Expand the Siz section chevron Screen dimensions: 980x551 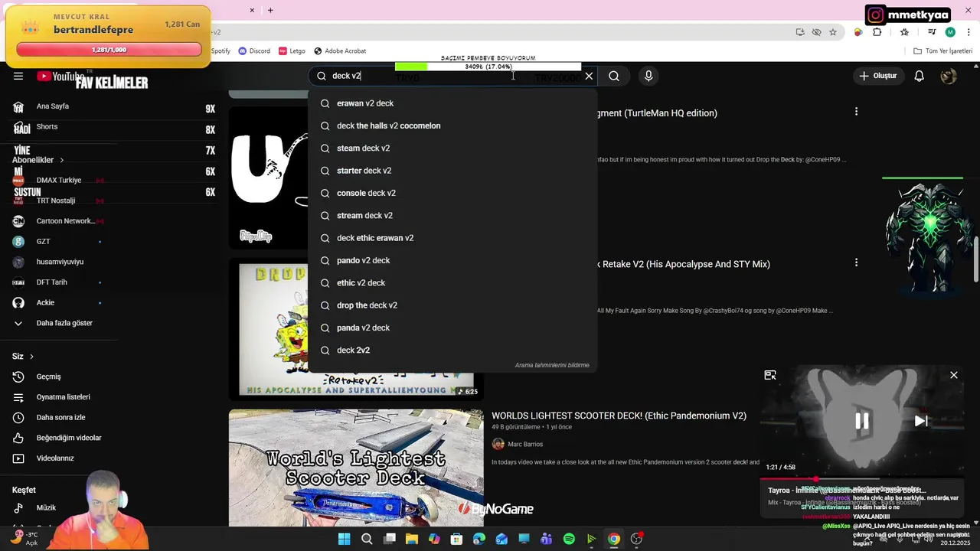point(31,357)
